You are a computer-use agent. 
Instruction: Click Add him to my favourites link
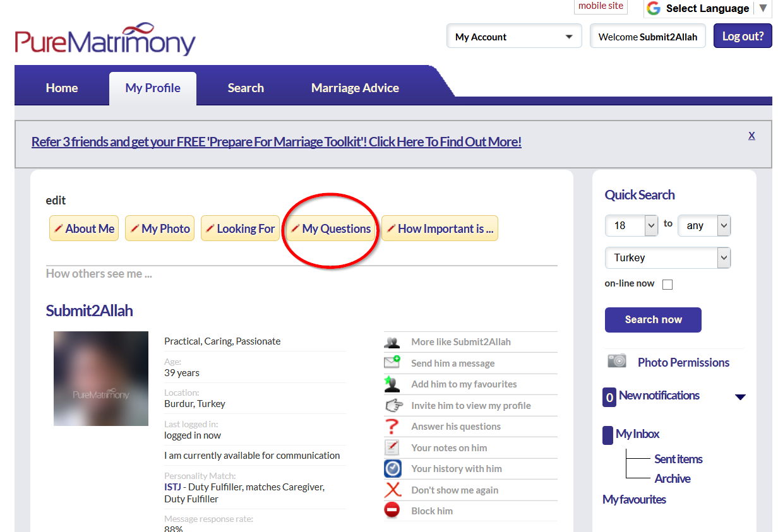coord(464,384)
